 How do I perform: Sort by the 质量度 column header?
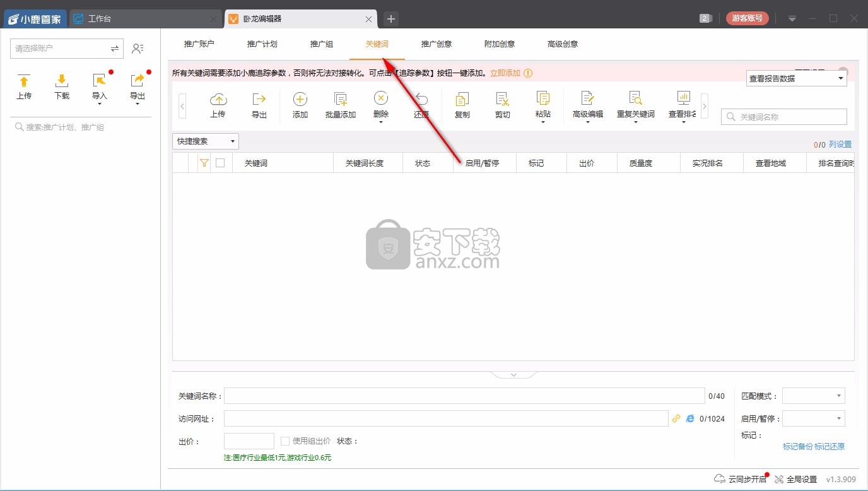[x=648, y=163]
